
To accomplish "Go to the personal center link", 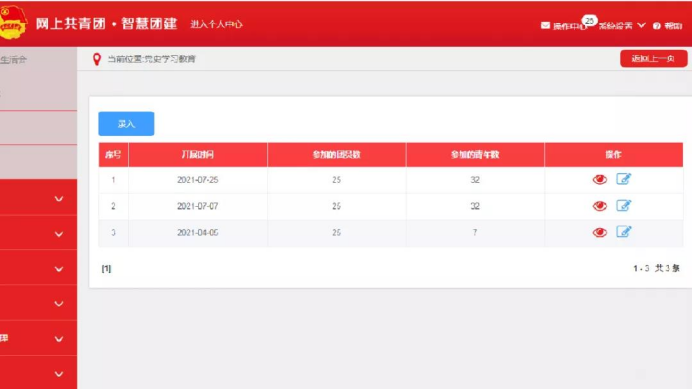I will tap(216, 24).
